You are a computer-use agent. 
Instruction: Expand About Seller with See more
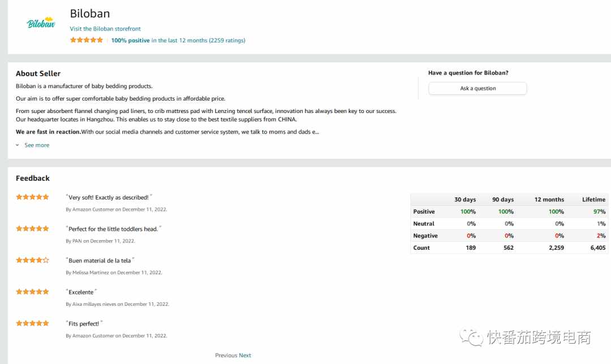pyautogui.click(x=37, y=145)
